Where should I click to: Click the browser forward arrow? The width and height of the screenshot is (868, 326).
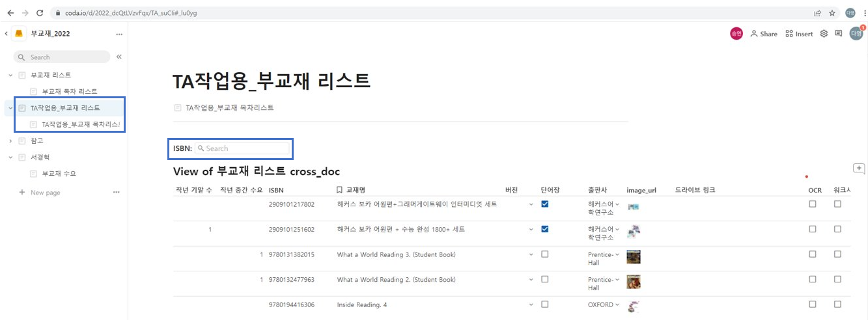25,12
